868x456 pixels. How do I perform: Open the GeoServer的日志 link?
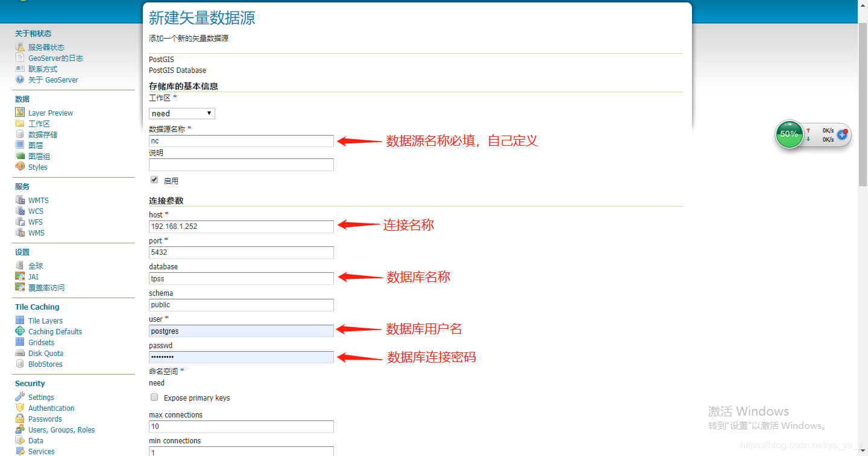click(55, 58)
